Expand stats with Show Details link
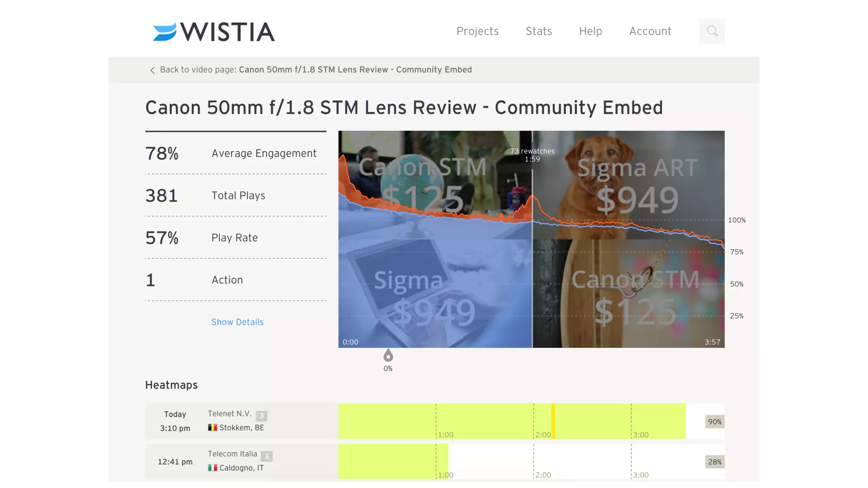 point(237,322)
